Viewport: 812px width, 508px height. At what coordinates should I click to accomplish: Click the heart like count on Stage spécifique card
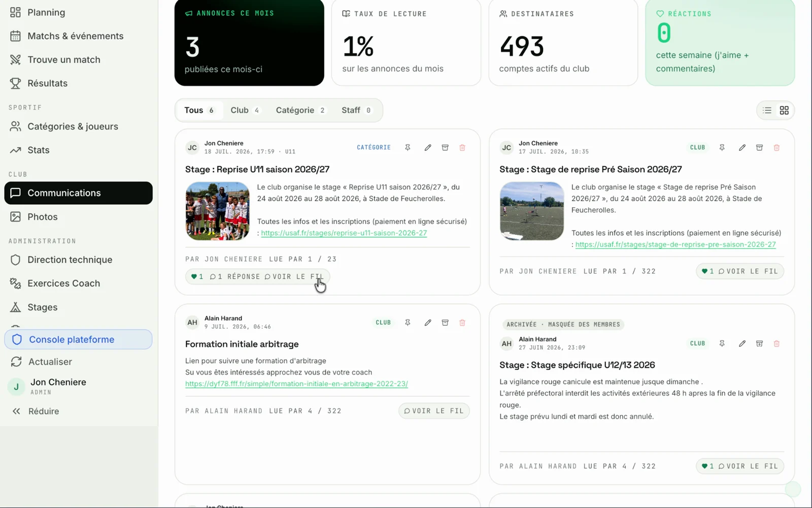tap(708, 466)
